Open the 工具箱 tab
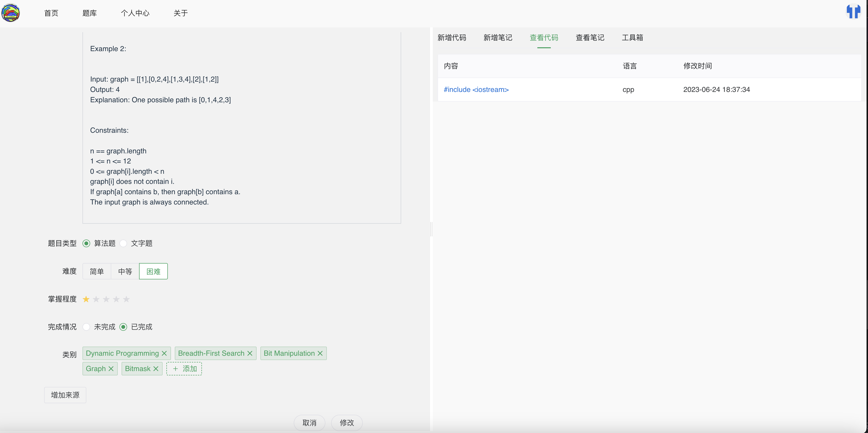Screen dimensions: 868x433 tap(632, 38)
